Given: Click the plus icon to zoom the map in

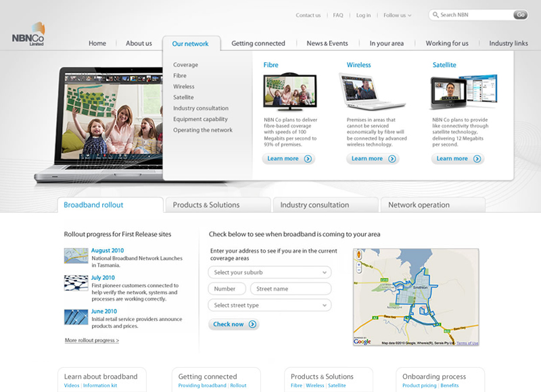Looking at the screenshot, I should pos(358,265).
